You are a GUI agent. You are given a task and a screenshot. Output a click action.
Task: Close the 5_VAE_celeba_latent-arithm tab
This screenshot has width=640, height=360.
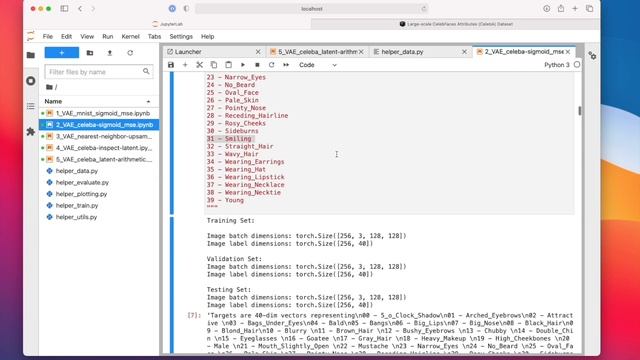[361, 52]
